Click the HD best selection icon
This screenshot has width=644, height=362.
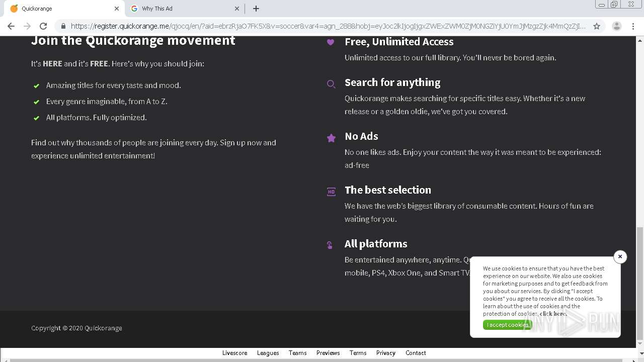coord(331,192)
